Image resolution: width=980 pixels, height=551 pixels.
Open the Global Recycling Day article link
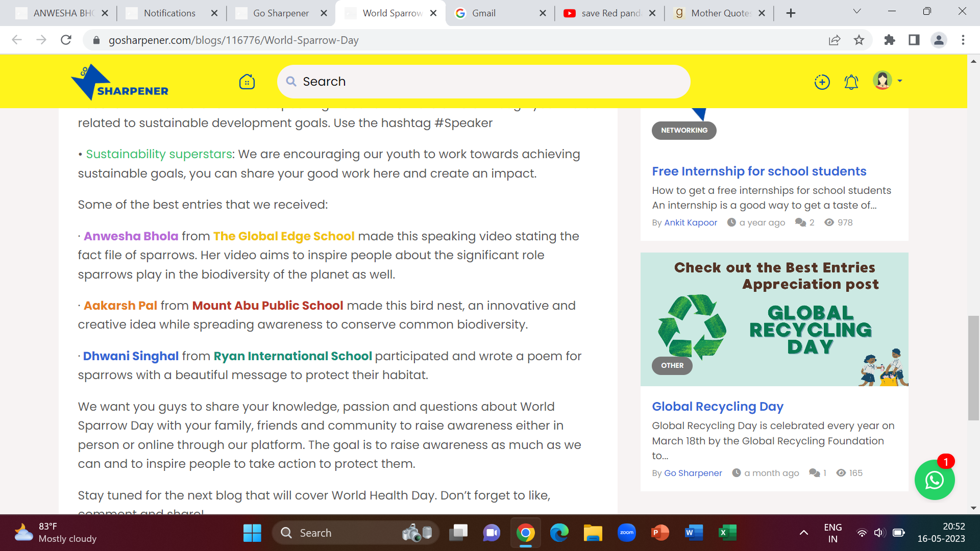717,407
